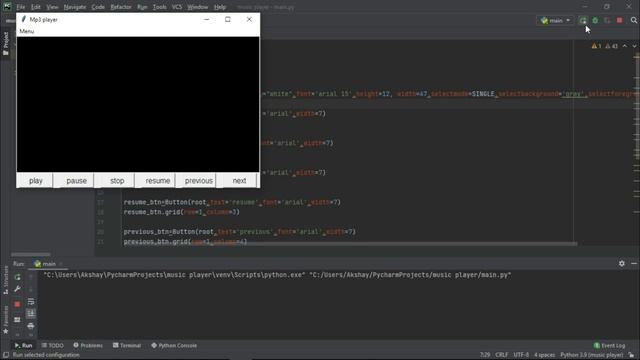Switch to the Terminal bottom tab
This screenshot has height=360, width=640.
click(127, 345)
